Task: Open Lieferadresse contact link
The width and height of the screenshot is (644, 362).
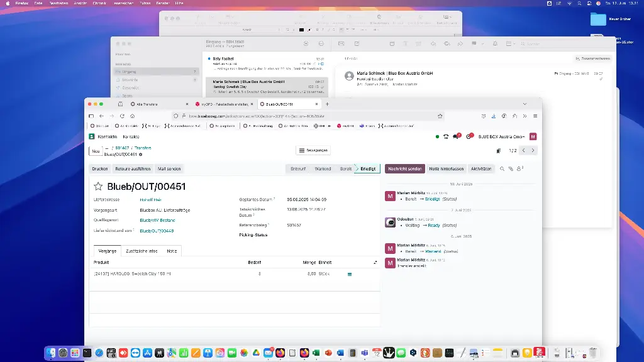Action: point(150,200)
